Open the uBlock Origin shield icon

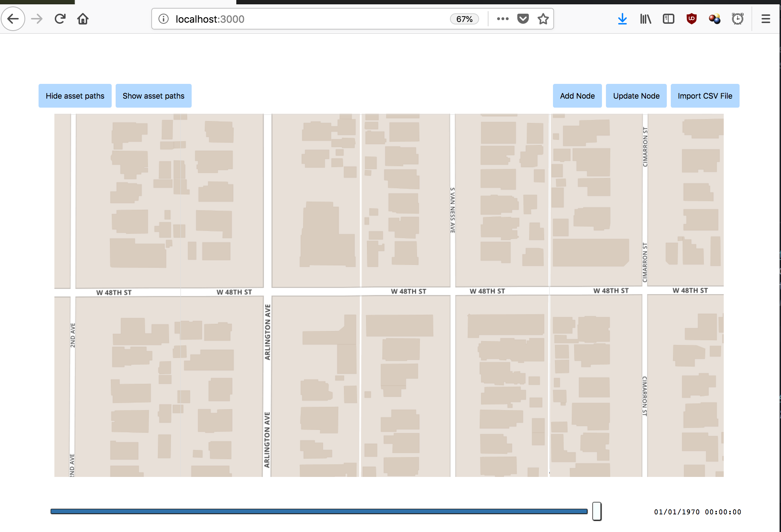click(x=691, y=19)
